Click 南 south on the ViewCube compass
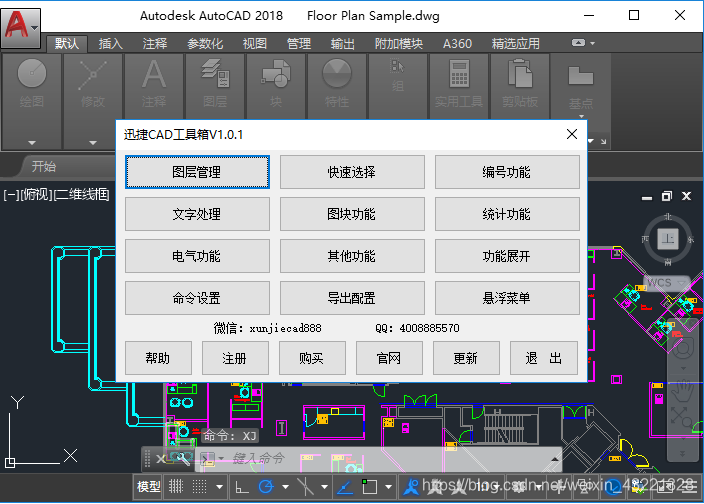 click(x=668, y=262)
